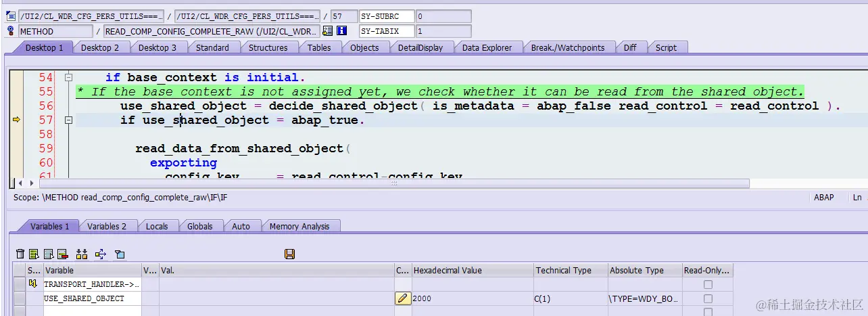Switch to the Desktop 3 tab

158,47
